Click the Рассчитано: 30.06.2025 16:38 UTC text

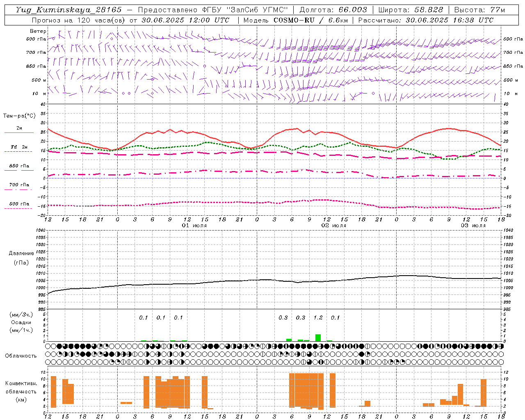[x=426, y=20]
